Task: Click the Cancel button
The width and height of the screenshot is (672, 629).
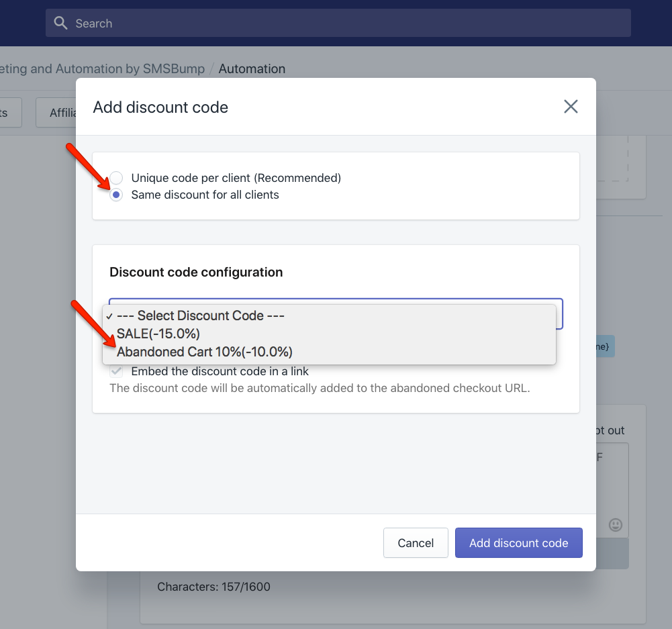Action: 416,543
